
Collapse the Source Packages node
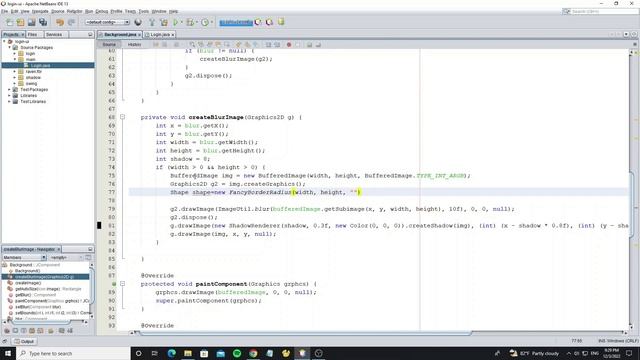(x=9, y=47)
